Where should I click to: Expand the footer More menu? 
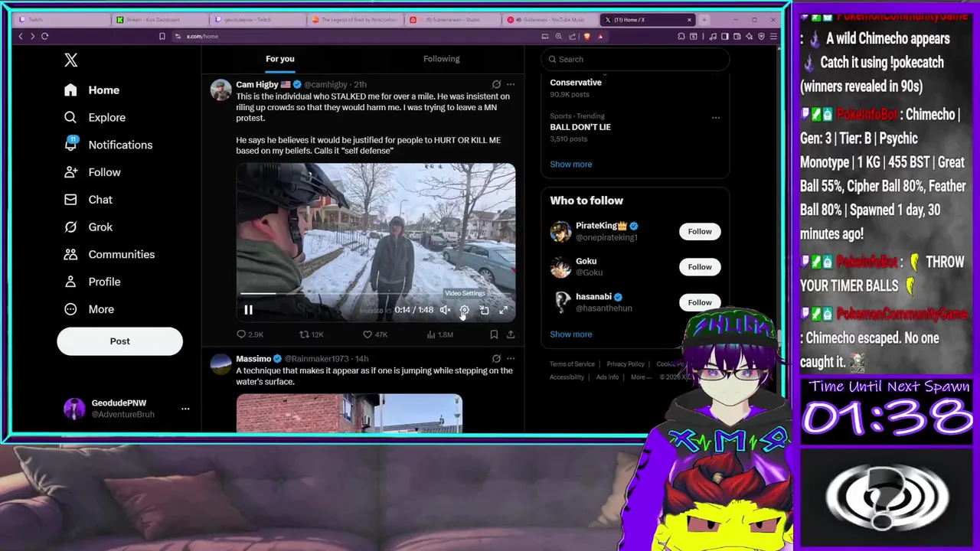[x=642, y=377]
